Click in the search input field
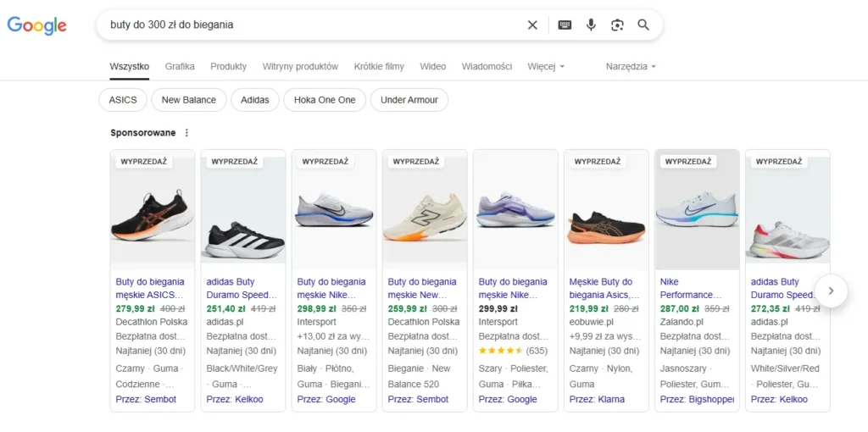 coord(305,25)
